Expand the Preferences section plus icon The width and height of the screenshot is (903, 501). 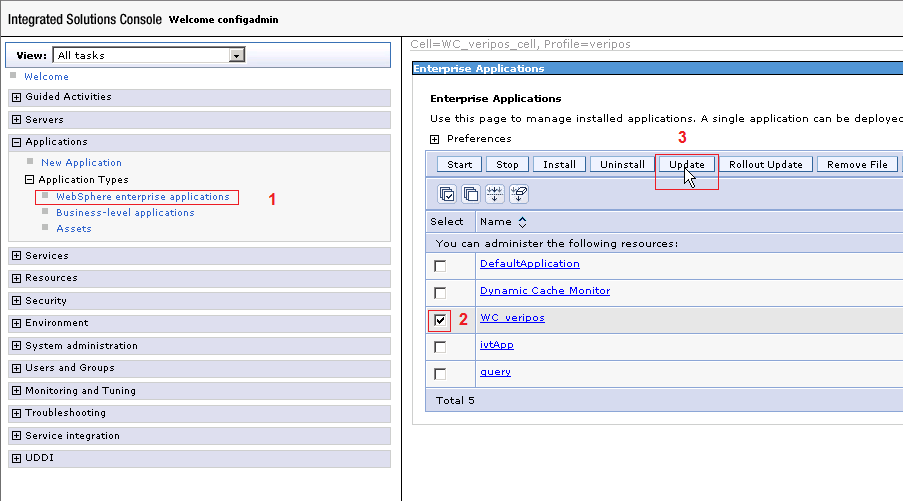point(435,139)
